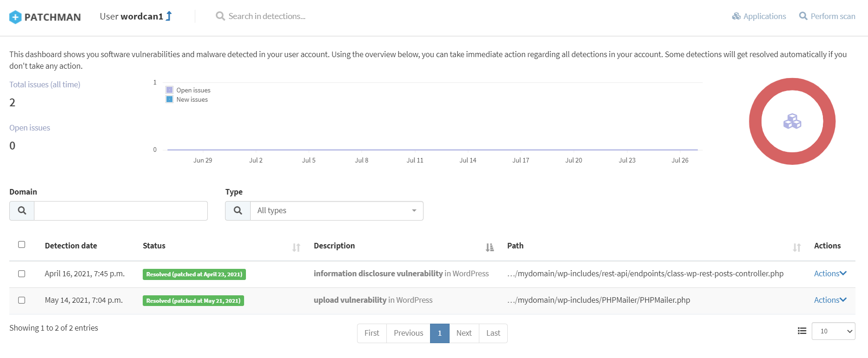Go to the Next page

464,333
